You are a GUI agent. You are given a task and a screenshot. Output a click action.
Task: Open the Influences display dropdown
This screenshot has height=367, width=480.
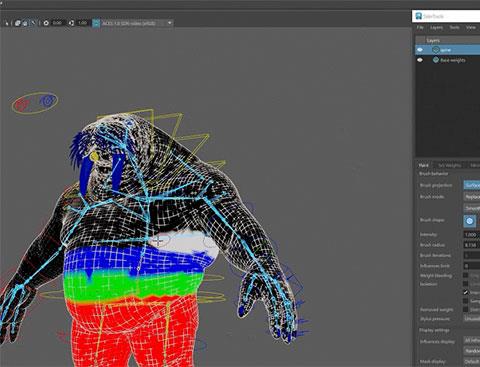click(x=472, y=341)
